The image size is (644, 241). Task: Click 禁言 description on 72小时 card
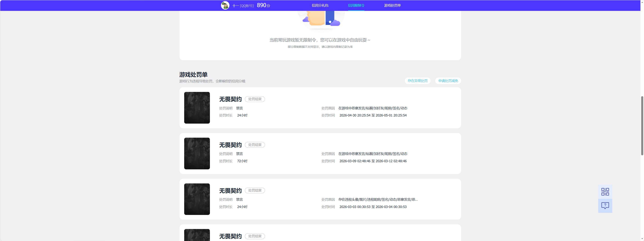[239, 154]
